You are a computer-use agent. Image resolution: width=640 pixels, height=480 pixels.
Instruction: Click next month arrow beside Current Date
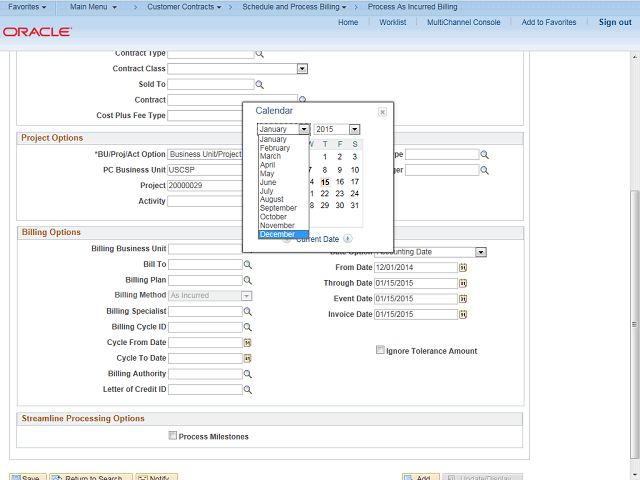(x=348, y=239)
